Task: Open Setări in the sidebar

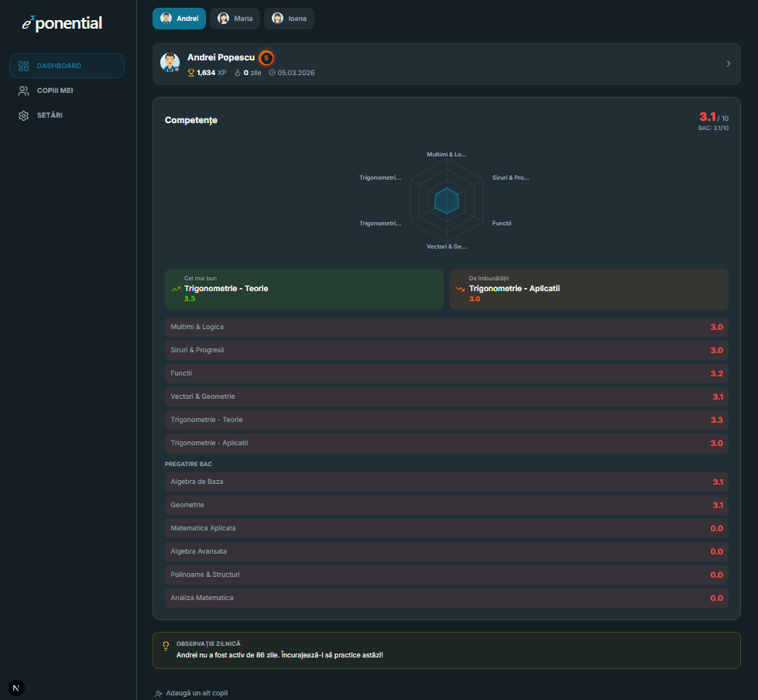Action: click(67, 115)
